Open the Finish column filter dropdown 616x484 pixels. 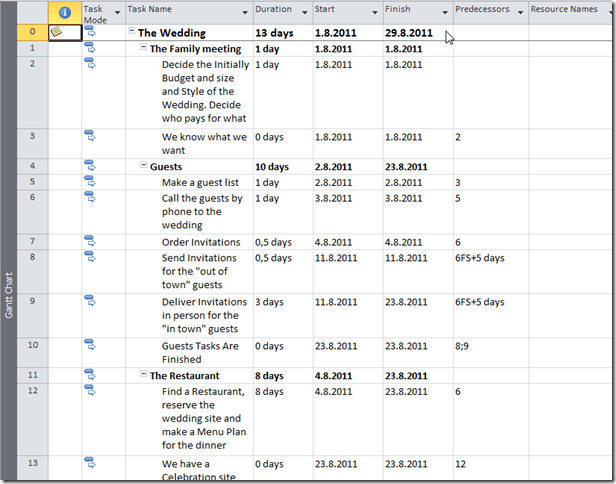443,13
